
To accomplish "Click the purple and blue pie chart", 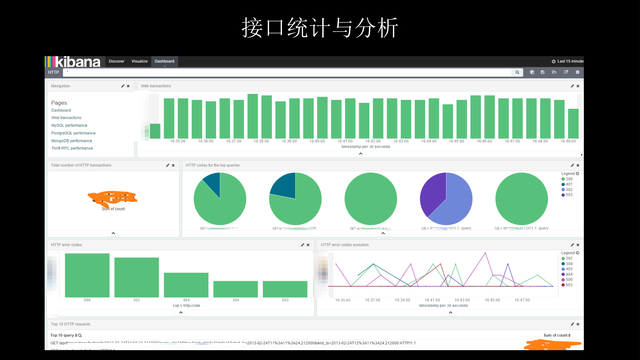I will point(446,199).
